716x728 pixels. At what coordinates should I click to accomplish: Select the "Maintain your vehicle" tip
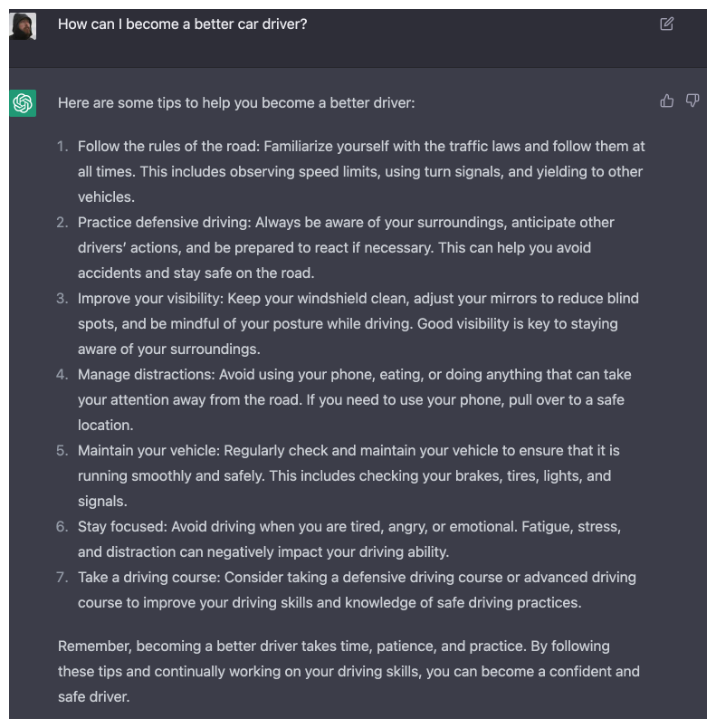[348, 475]
